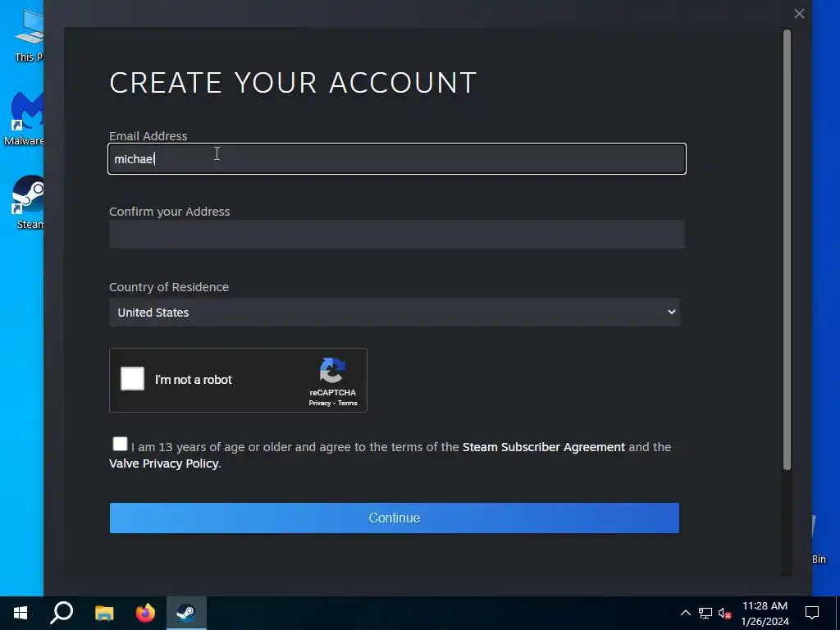Open the network status tray icon

[x=705, y=613]
